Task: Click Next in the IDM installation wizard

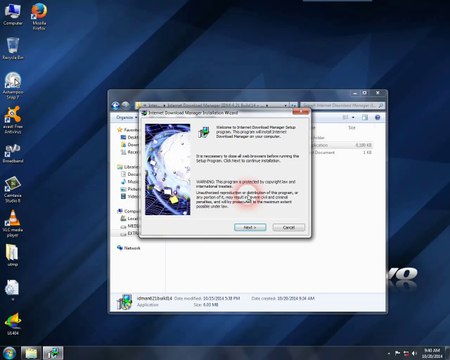Action: pyautogui.click(x=250, y=227)
